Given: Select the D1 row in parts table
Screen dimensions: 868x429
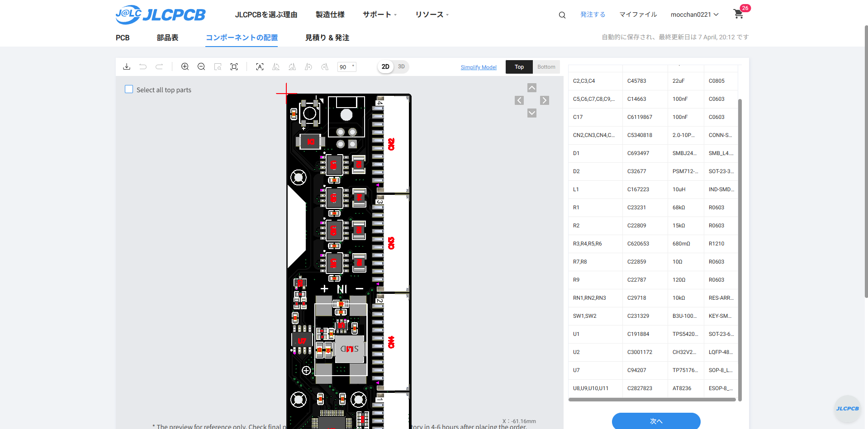Looking at the screenshot, I should click(x=653, y=153).
